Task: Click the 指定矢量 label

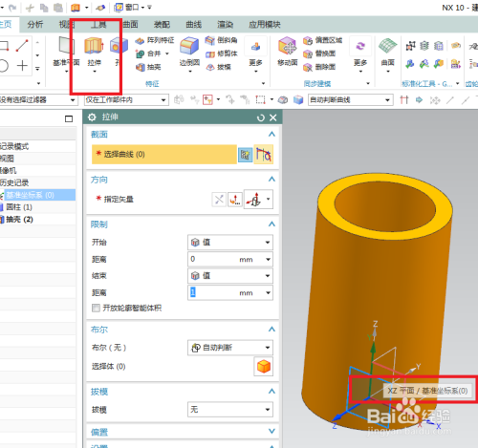Action: click(119, 200)
